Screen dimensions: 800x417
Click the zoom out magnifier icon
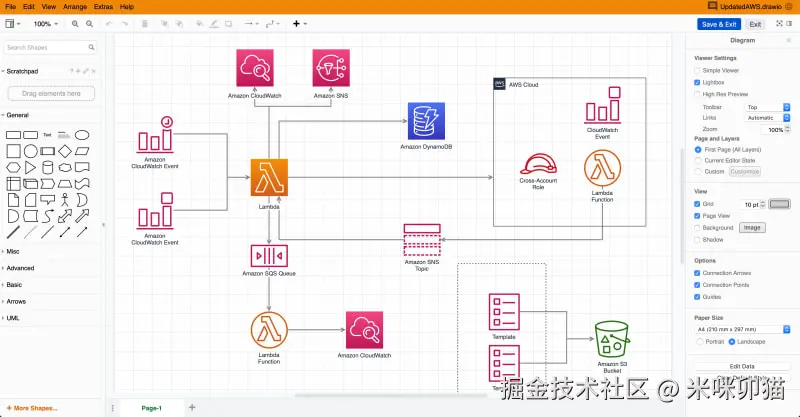89,24
